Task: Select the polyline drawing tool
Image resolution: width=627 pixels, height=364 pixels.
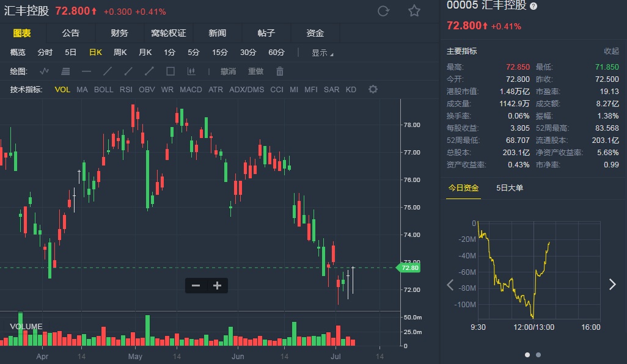Action: pos(45,71)
